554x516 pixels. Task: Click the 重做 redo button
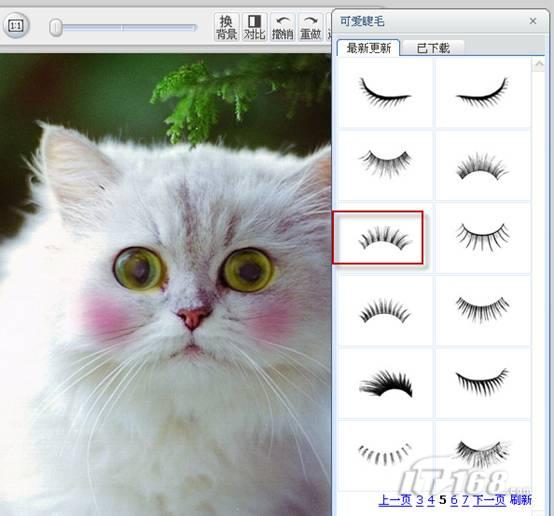point(310,27)
